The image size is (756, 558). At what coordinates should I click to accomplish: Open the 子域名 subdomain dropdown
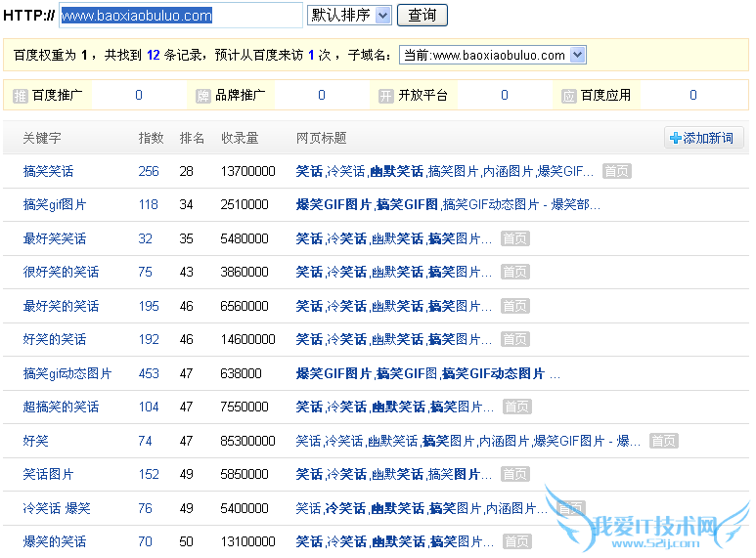[492, 55]
